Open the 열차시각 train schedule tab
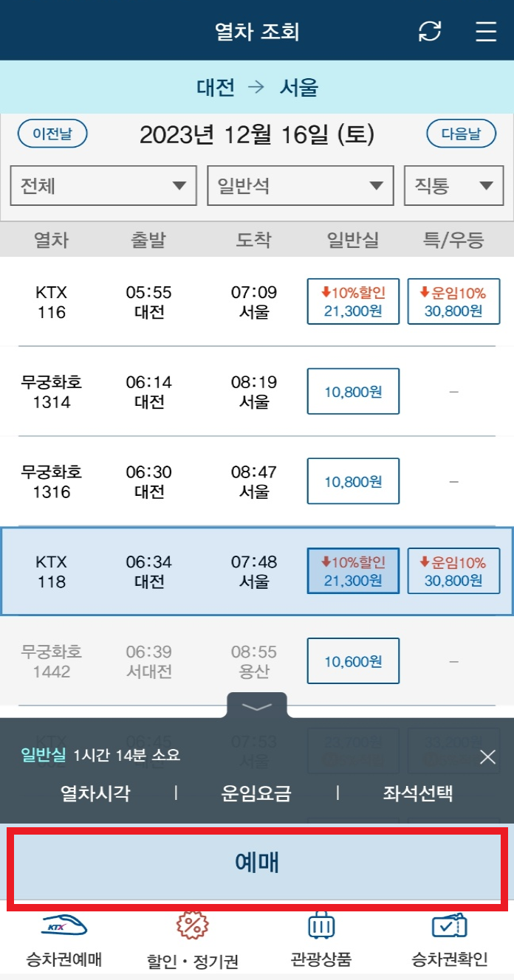The image size is (514, 980). coord(93,795)
